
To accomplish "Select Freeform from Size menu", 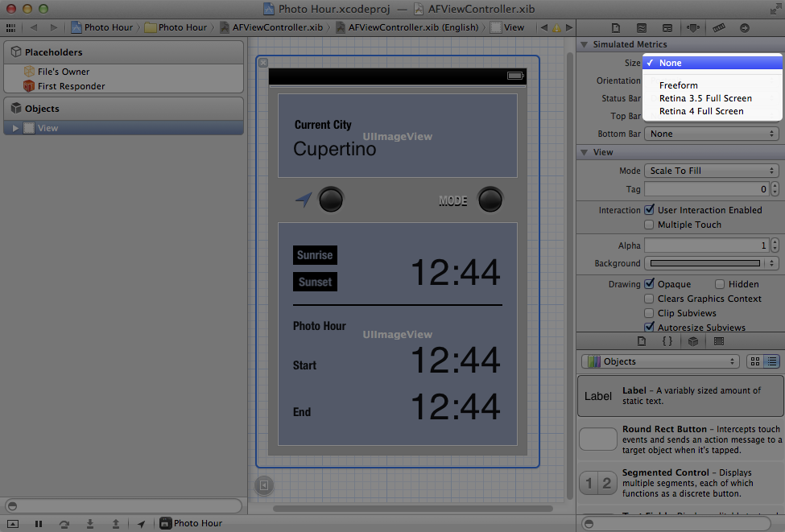I will tap(679, 85).
